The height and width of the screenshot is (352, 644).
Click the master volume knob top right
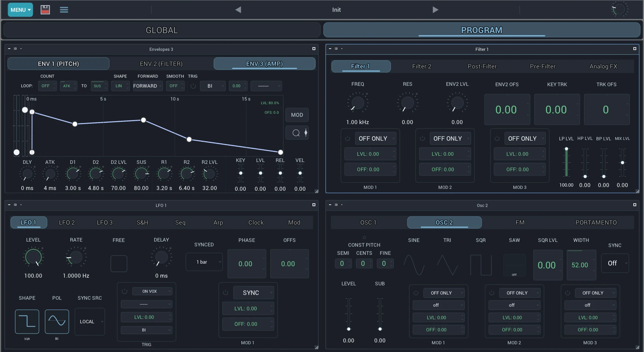tap(619, 10)
